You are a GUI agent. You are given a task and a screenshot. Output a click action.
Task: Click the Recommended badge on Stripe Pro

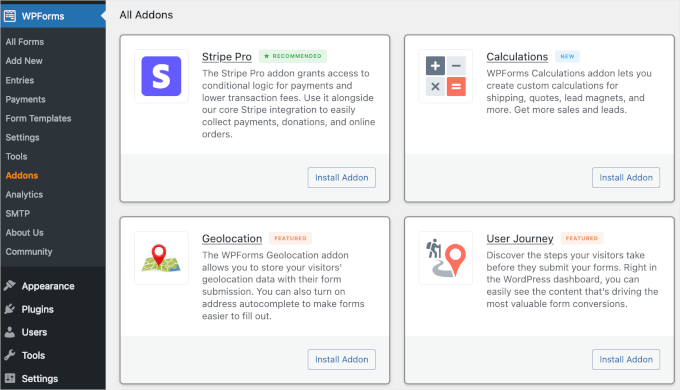(x=293, y=56)
